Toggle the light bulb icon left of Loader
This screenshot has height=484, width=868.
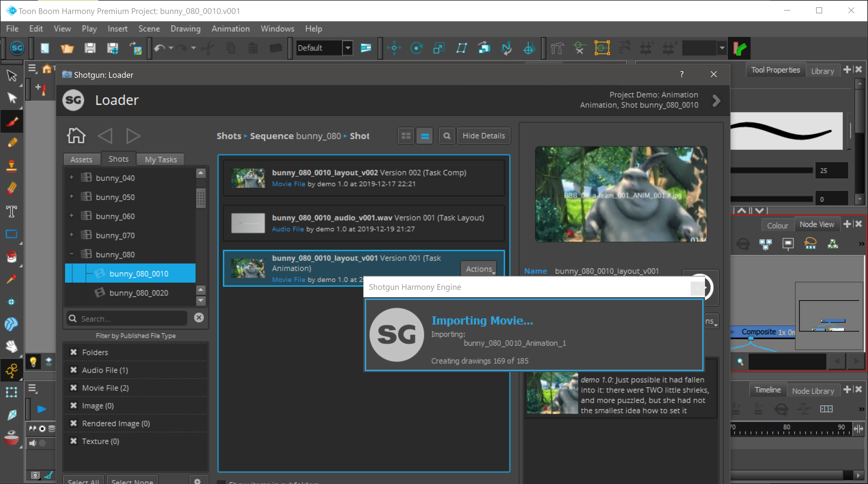[x=33, y=362]
